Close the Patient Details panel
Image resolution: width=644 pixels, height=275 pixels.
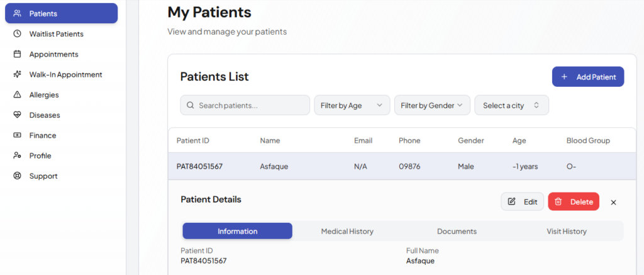pyautogui.click(x=614, y=202)
